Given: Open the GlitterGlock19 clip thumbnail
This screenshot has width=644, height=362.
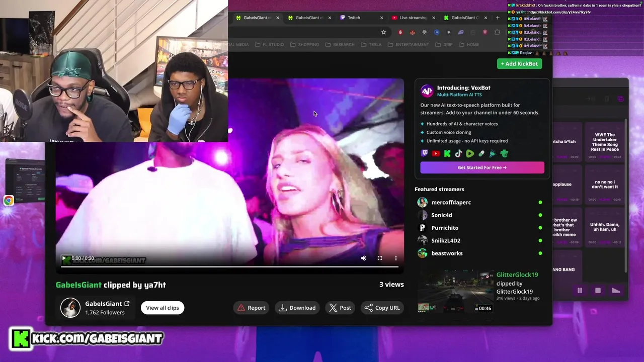Looking at the screenshot, I should point(455,292).
